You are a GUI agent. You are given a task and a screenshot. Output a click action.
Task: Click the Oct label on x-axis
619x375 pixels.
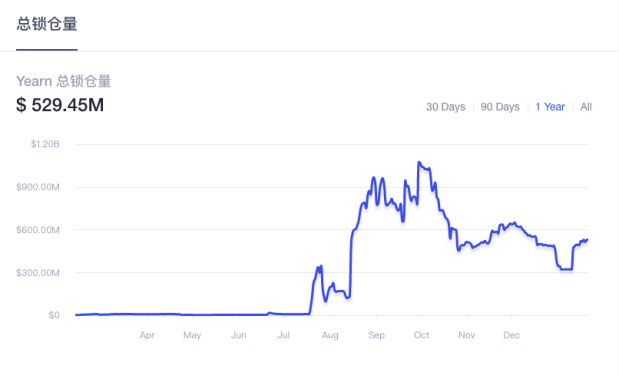tap(421, 335)
